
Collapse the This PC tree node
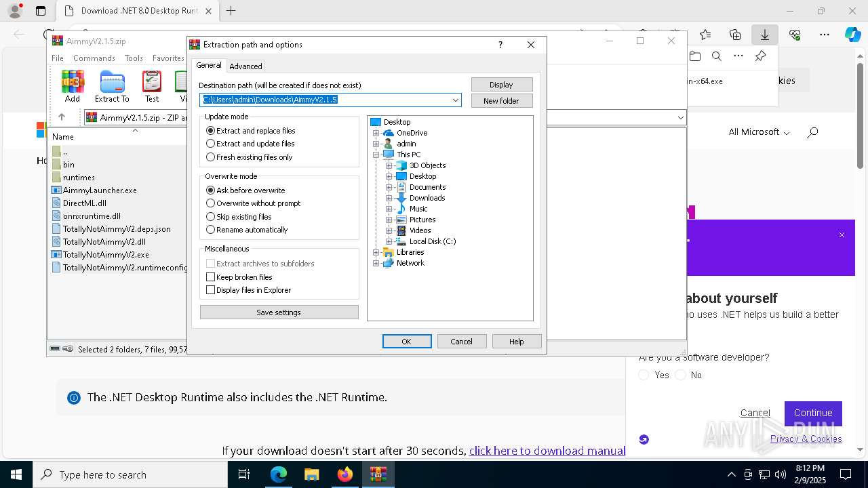pos(376,155)
